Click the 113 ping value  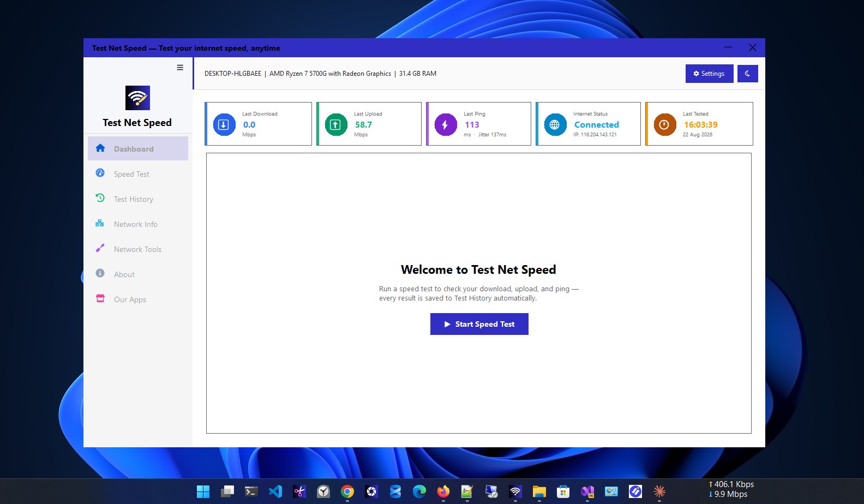[x=472, y=125]
